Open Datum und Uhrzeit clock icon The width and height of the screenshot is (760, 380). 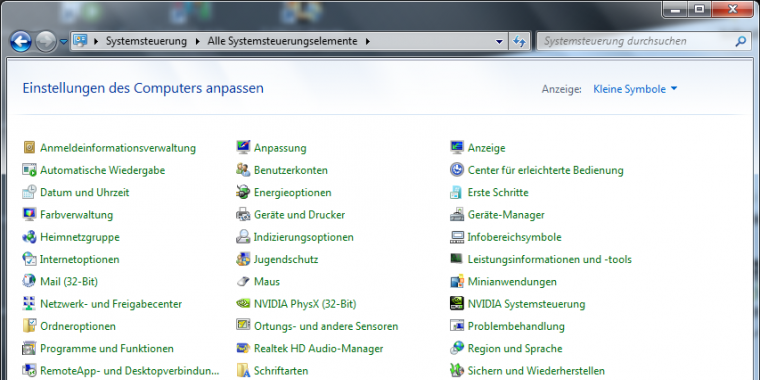(x=30, y=192)
